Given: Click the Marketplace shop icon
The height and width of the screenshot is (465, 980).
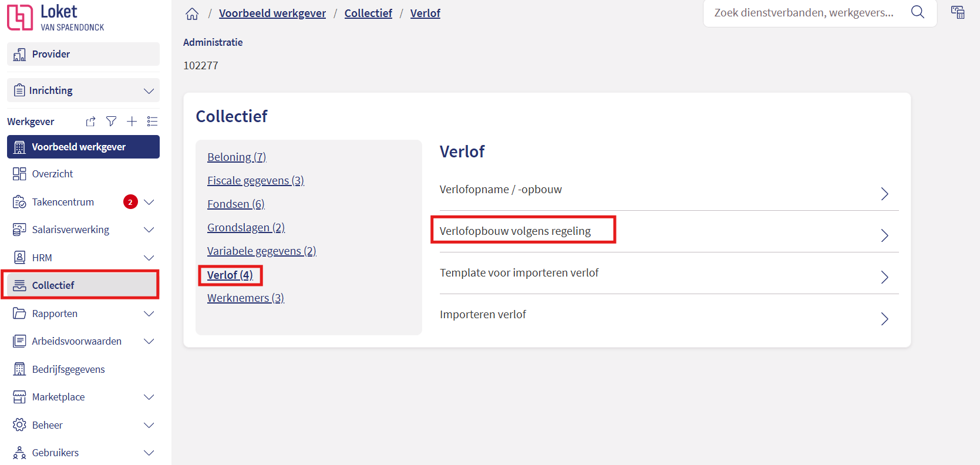Looking at the screenshot, I should tap(19, 397).
